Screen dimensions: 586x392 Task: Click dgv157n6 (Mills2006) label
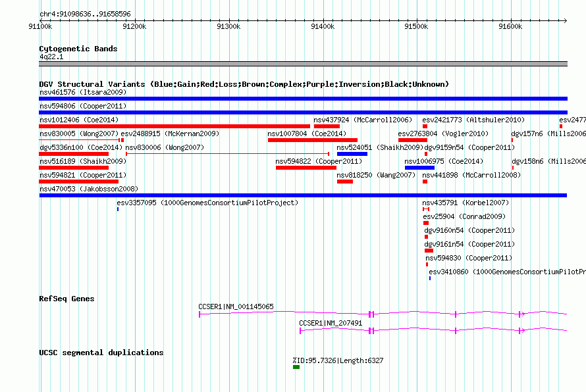point(548,134)
